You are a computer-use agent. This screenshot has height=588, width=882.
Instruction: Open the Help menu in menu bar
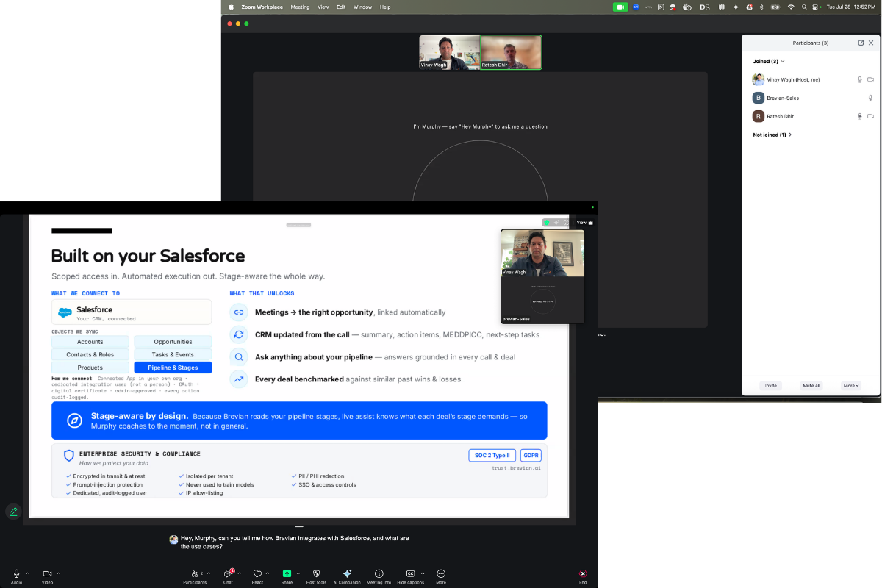coord(385,7)
